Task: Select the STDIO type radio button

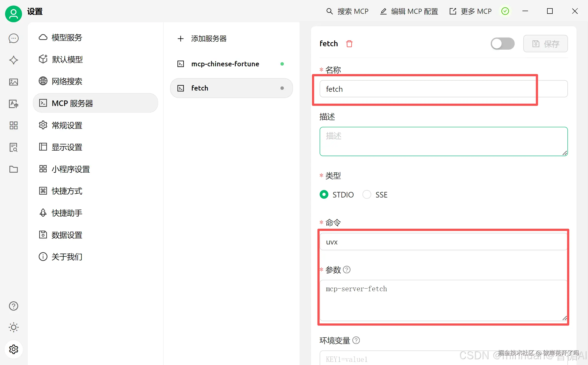Action: [x=324, y=194]
